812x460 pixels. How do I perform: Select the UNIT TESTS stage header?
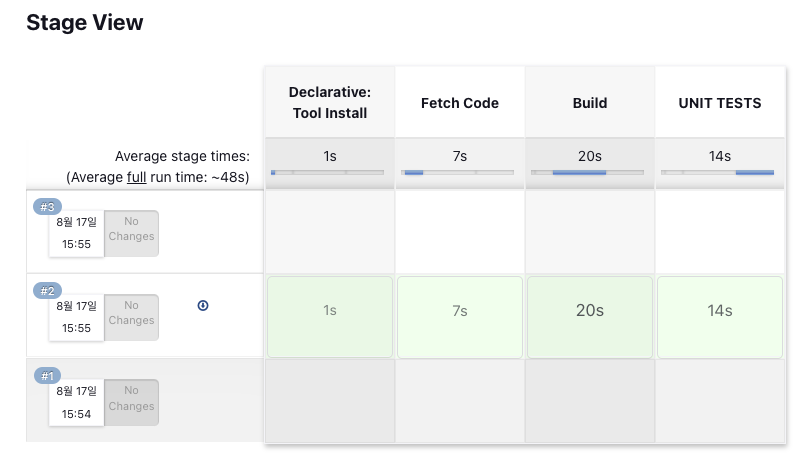tap(720, 102)
